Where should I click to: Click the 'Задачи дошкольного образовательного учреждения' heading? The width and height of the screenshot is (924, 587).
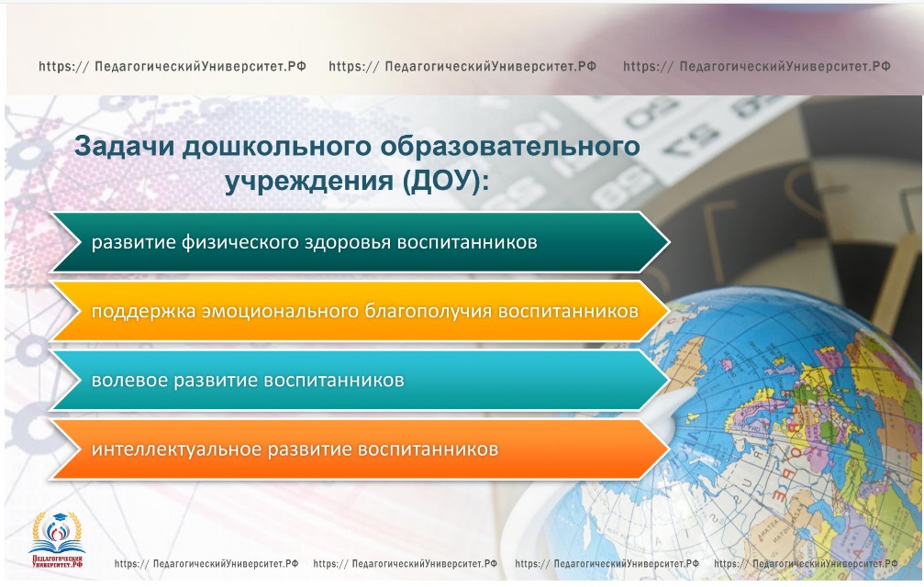pyautogui.click(x=357, y=162)
